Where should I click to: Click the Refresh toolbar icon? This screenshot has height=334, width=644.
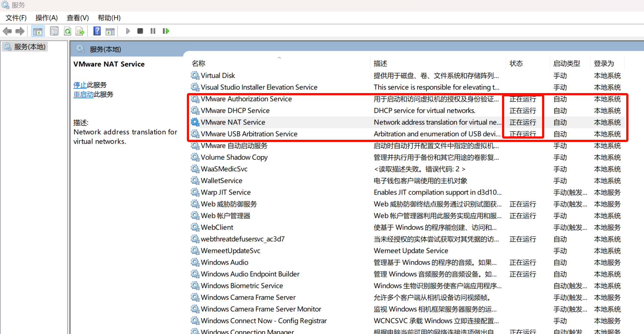click(x=67, y=31)
